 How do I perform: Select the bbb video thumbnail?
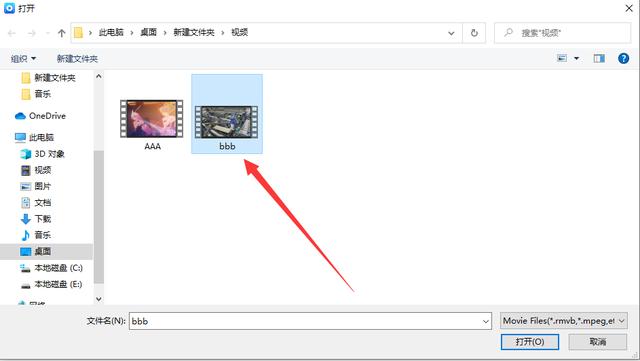[227, 122]
